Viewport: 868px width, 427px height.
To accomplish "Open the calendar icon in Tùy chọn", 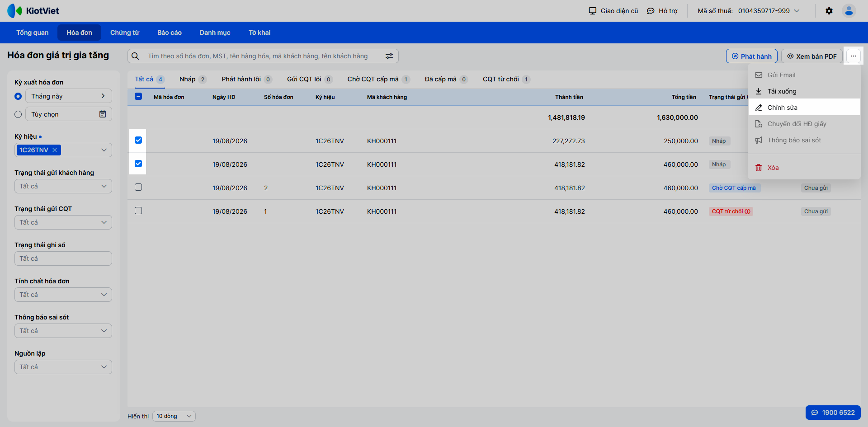I will click(x=103, y=114).
